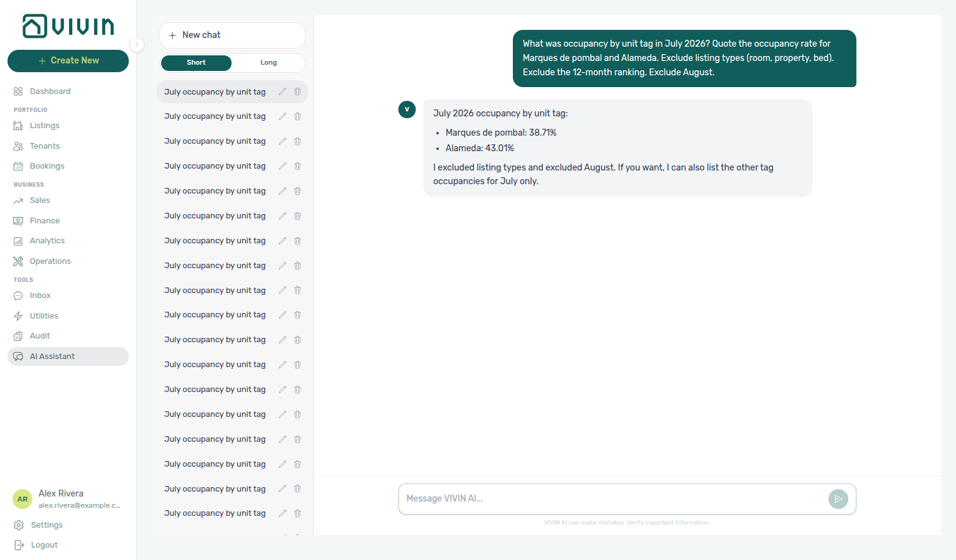
Task: Open Audit clipboard icon
Action: point(18,336)
